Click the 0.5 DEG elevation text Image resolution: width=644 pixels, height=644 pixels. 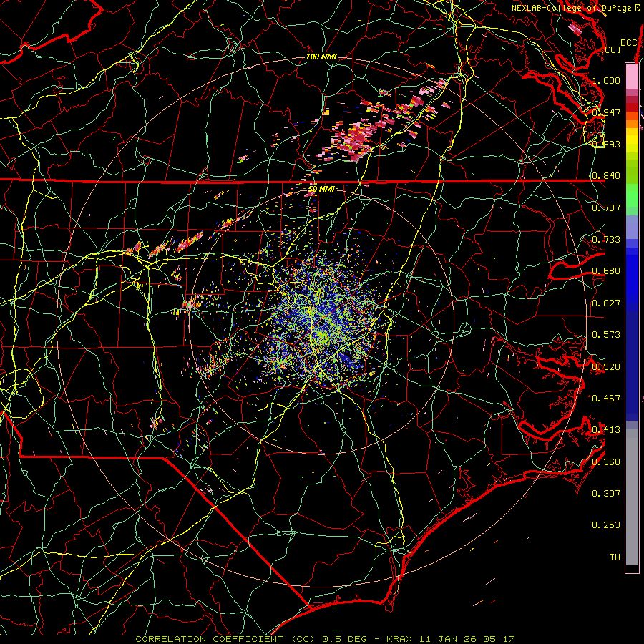pyautogui.click(x=343, y=639)
